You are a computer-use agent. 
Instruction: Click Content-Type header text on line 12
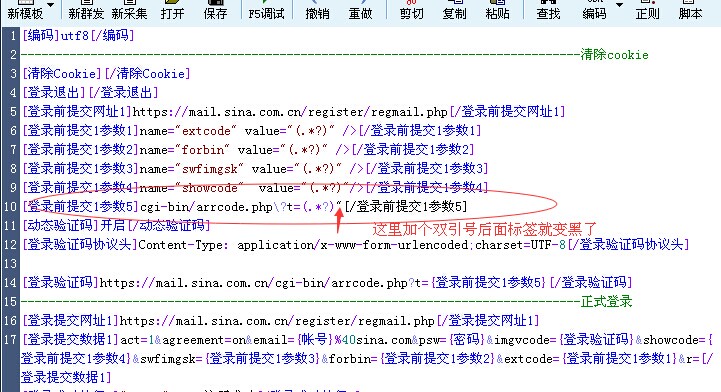coord(352,244)
